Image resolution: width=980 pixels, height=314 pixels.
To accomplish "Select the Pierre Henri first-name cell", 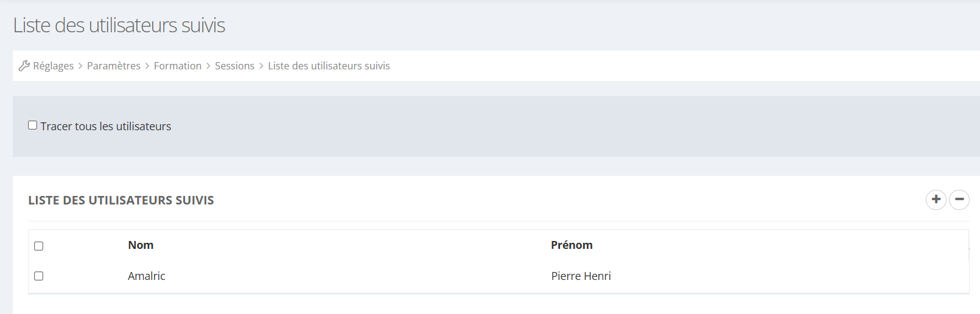I will [581, 276].
